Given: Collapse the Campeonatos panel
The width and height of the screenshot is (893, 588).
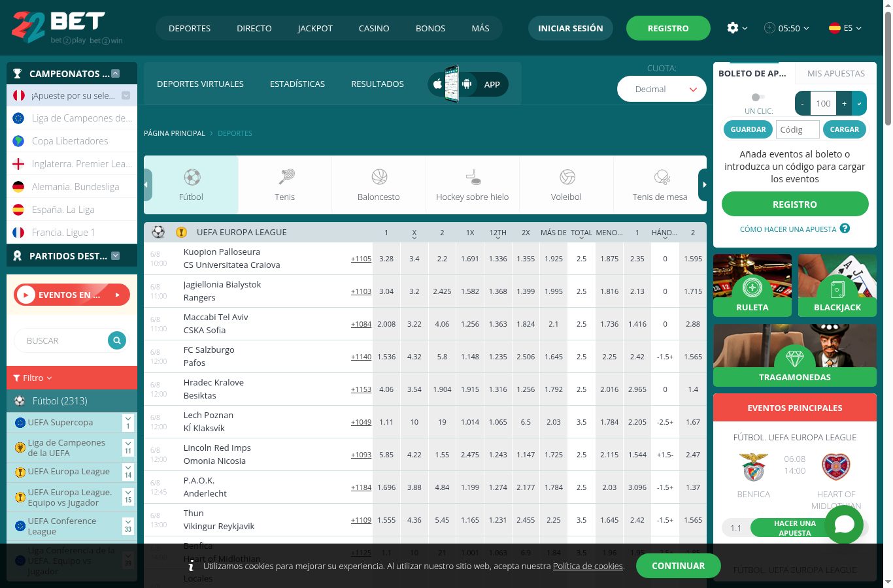Looking at the screenshot, I should tap(116, 74).
